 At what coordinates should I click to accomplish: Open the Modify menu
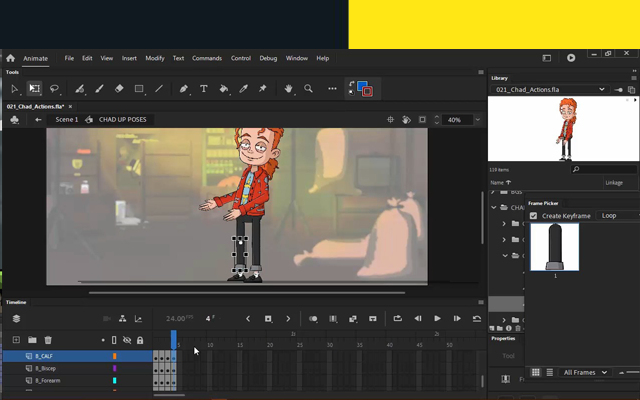(154, 58)
